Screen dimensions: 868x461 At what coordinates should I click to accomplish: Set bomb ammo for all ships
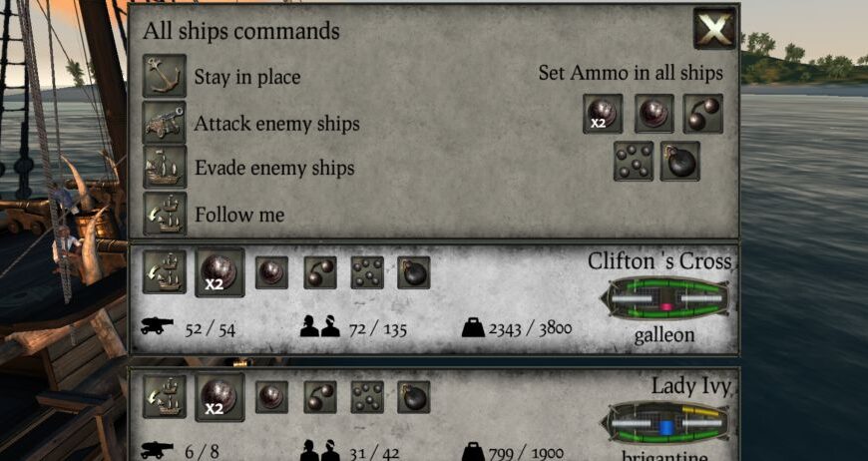[679, 161]
